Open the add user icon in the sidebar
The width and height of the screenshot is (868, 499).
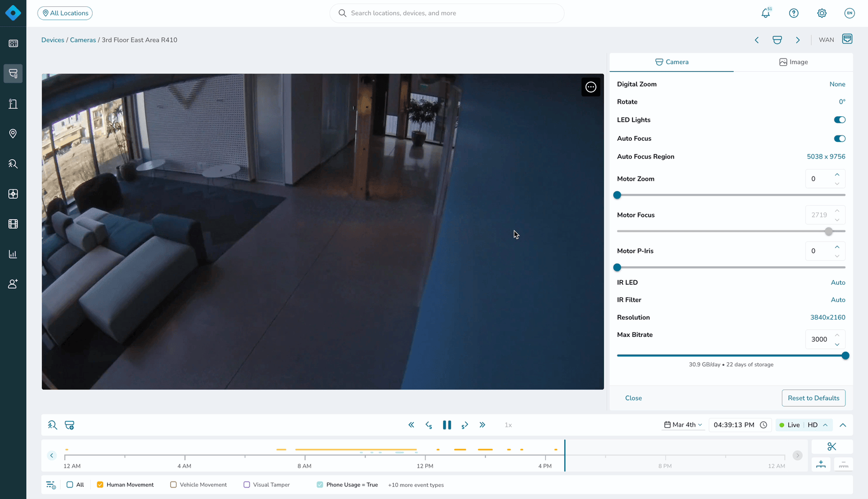point(13,284)
